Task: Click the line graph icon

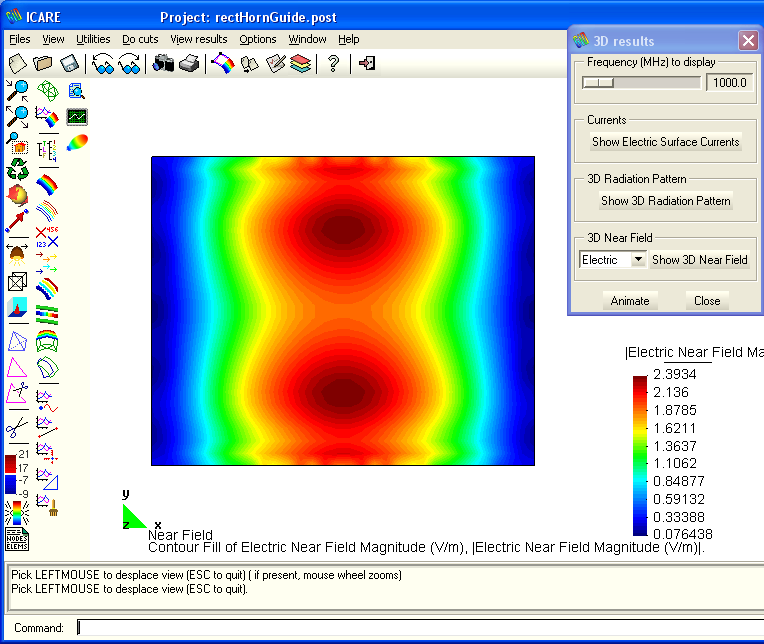Action: tap(47, 427)
